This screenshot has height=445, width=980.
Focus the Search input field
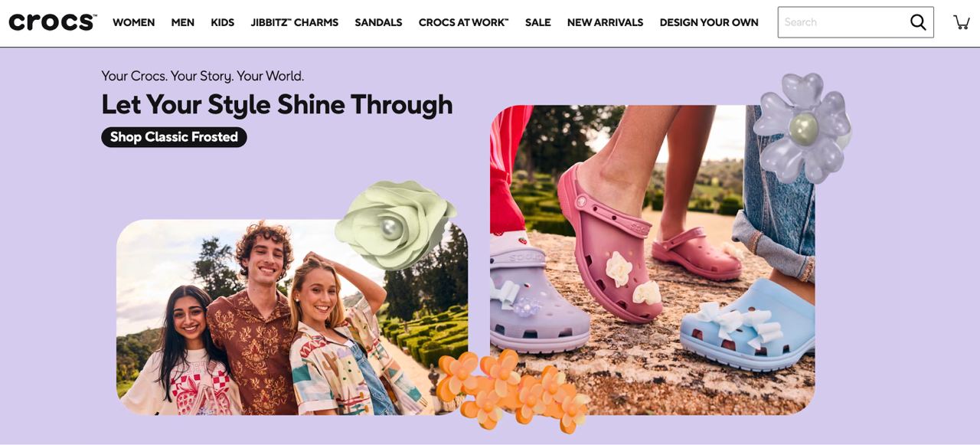click(x=842, y=22)
